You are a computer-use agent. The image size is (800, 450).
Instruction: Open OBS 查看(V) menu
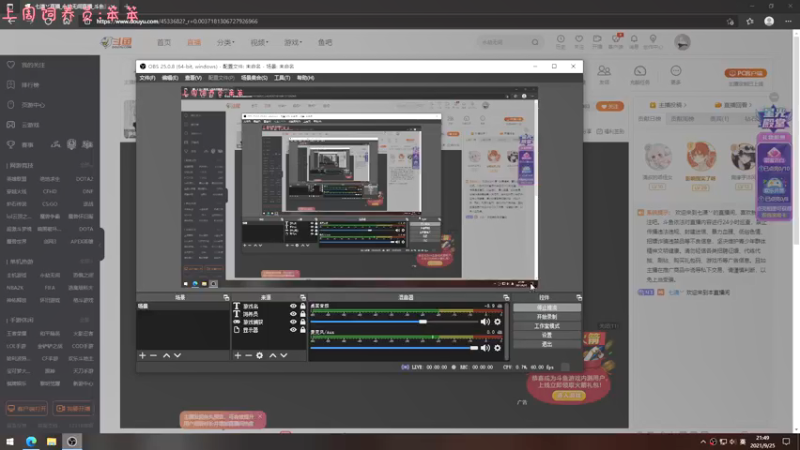coord(193,78)
